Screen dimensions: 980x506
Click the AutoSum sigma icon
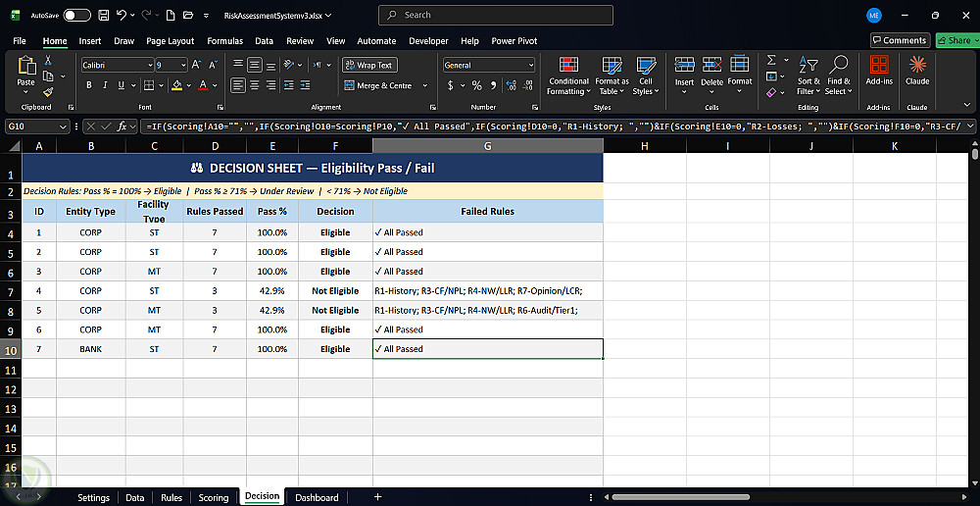pos(771,60)
